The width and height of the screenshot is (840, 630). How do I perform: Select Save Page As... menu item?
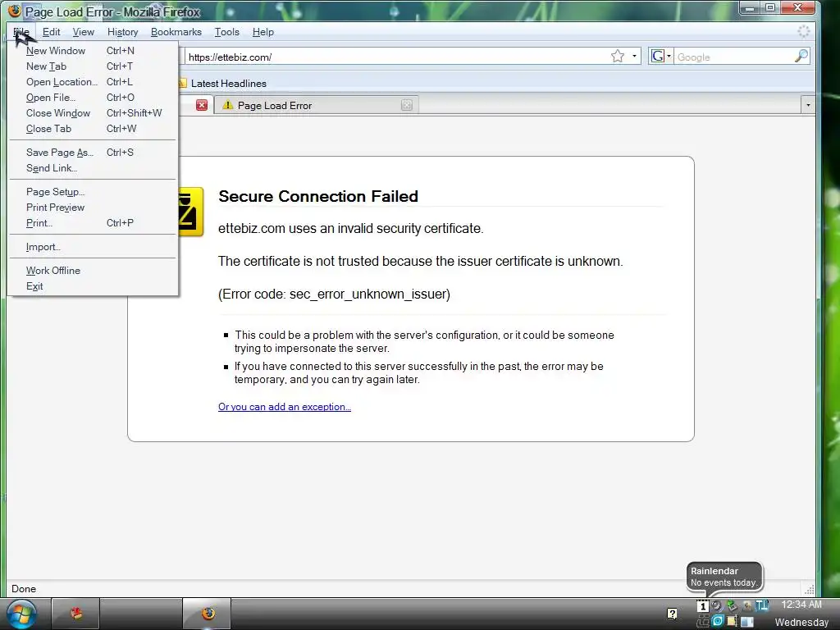click(94, 152)
